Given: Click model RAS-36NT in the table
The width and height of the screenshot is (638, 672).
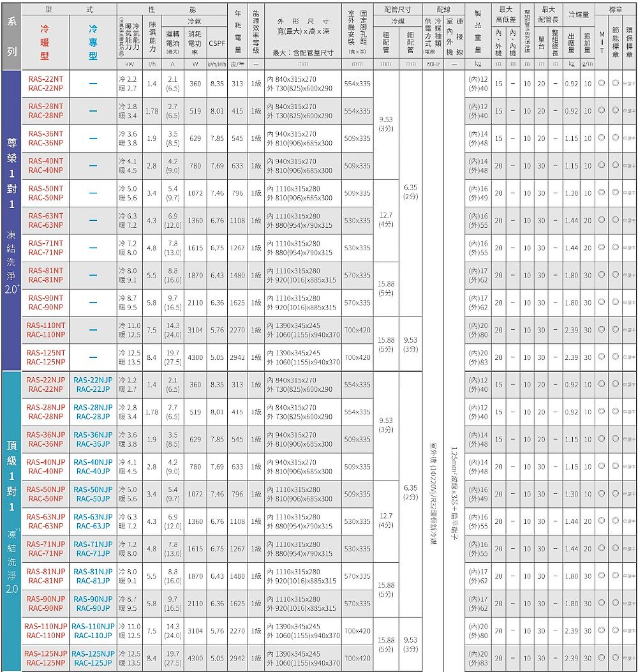Looking at the screenshot, I should (46, 134).
